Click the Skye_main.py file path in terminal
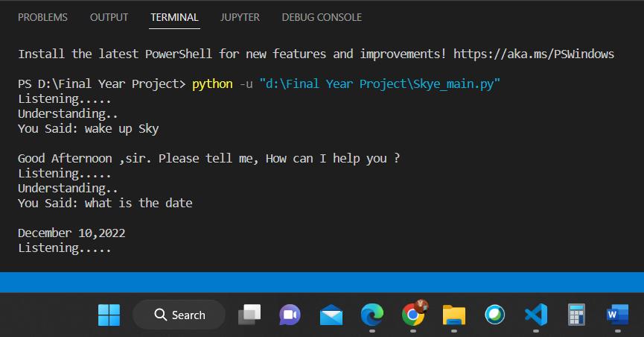 point(380,84)
